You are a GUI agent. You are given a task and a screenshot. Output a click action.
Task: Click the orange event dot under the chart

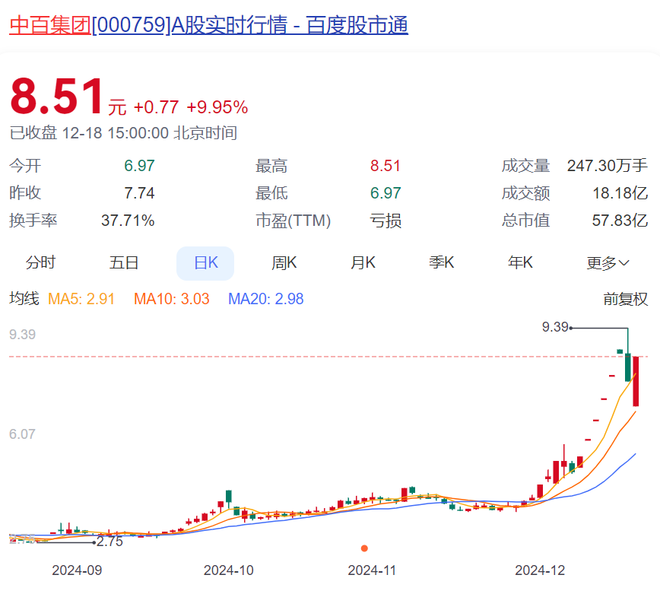[365, 548]
